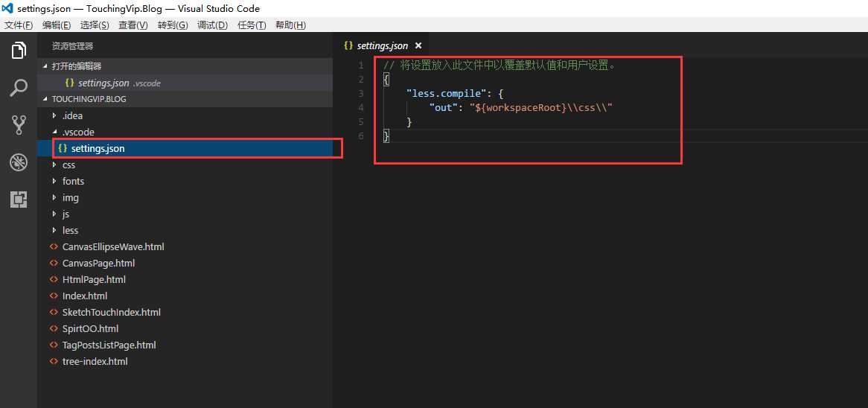
Task: Open the Search view in the activity bar
Action: point(19,88)
